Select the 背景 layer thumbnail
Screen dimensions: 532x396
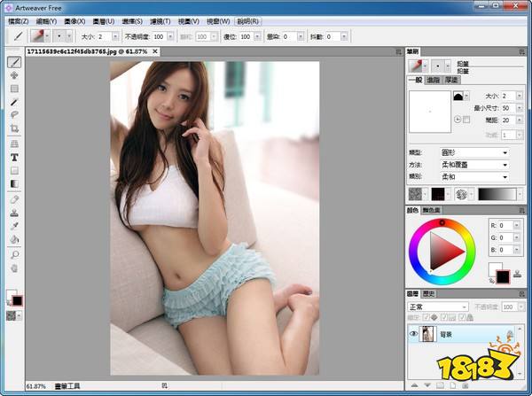tap(427, 334)
